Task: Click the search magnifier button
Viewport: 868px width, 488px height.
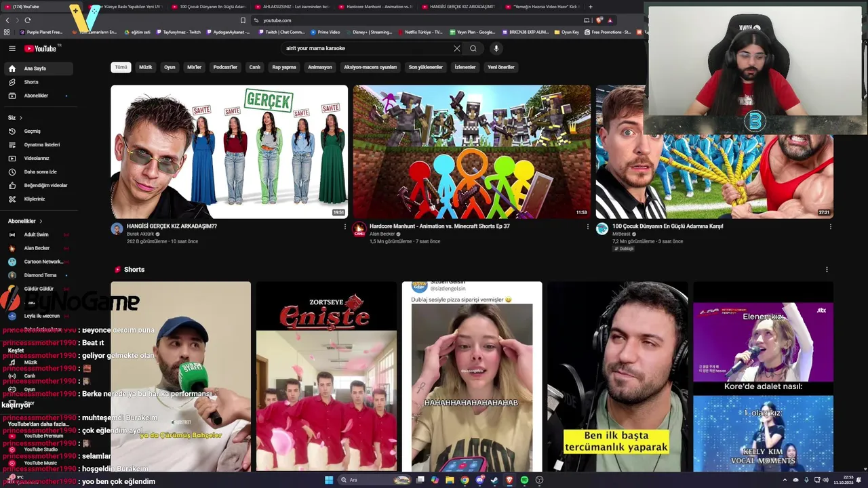Action: (x=473, y=48)
